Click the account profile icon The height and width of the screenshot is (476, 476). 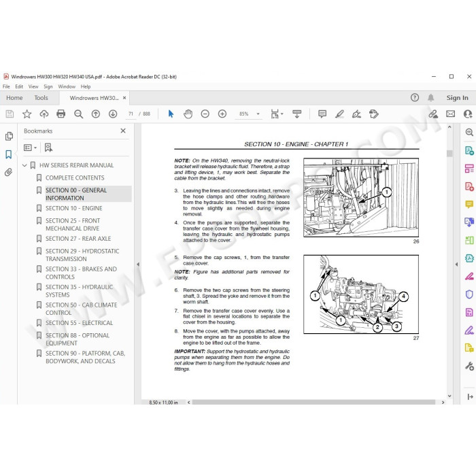(x=468, y=114)
